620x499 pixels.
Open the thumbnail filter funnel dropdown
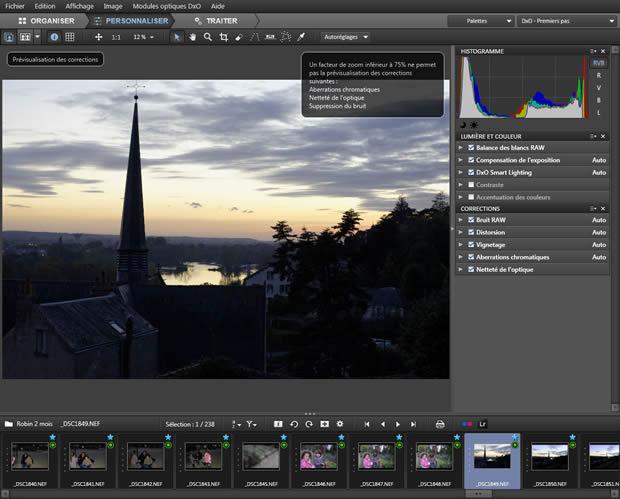coord(251,424)
